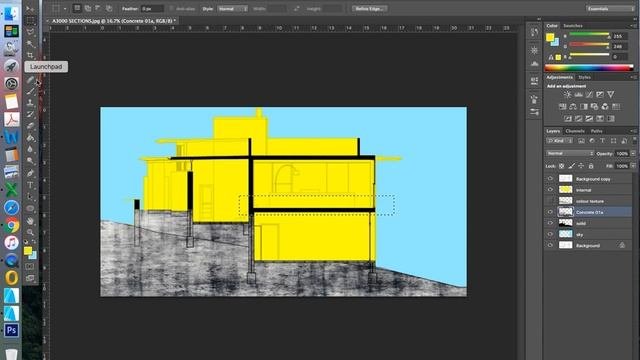The width and height of the screenshot is (640, 360).
Task: Click Subtract from selection mode icon
Action: point(98,8)
